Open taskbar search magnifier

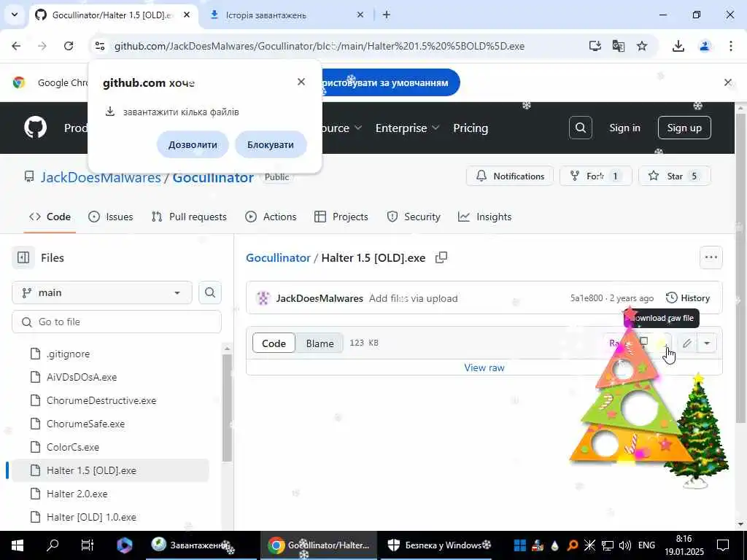(53, 545)
